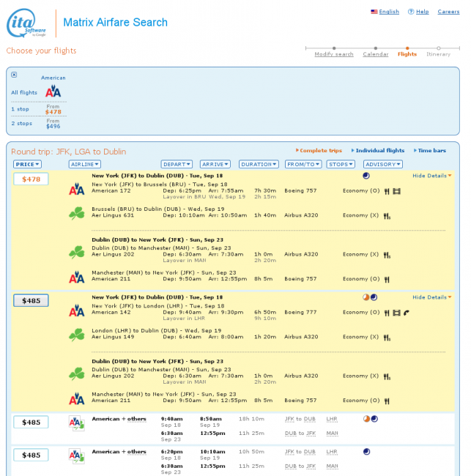Image resolution: width=471 pixels, height=476 pixels.
Task: Switch to the Time bars view
Action: point(431,150)
